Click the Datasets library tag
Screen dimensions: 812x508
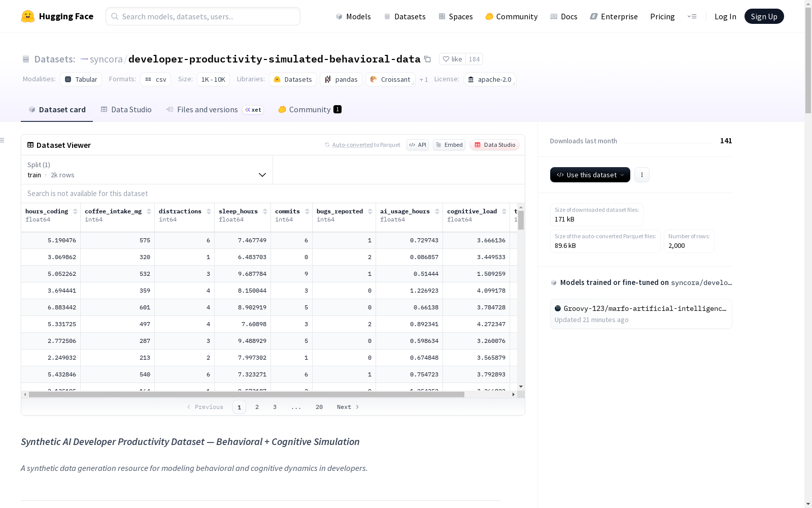pos(293,79)
